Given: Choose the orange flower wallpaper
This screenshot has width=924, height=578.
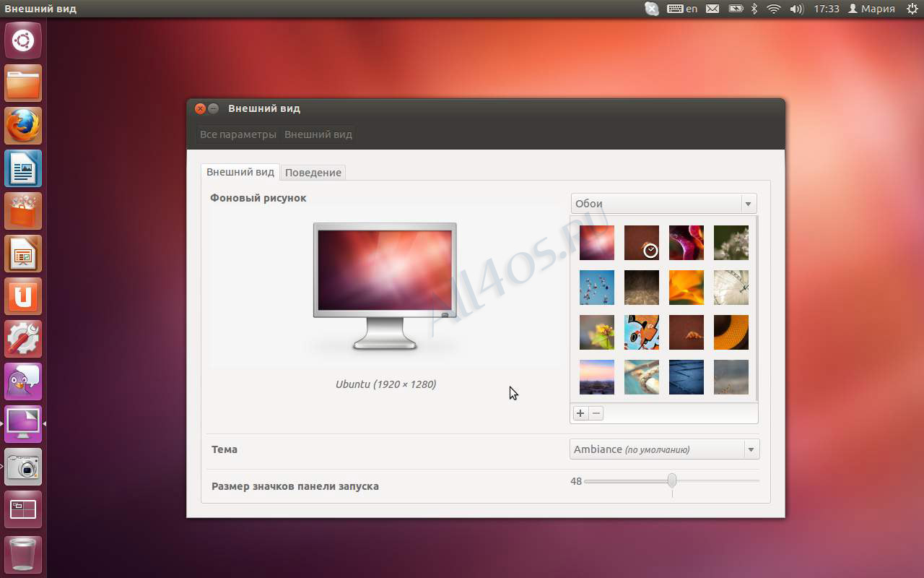Looking at the screenshot, I should click(687, 288).
